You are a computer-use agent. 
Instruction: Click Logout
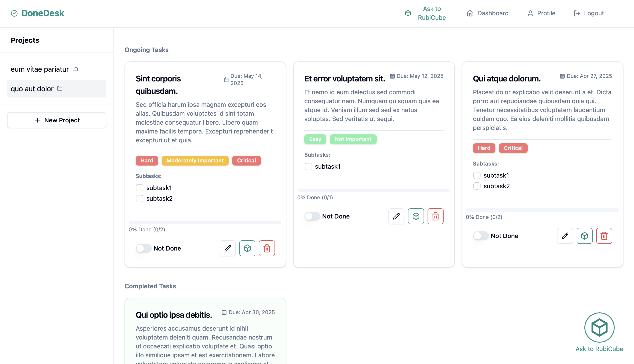click(x=589, y=13)
